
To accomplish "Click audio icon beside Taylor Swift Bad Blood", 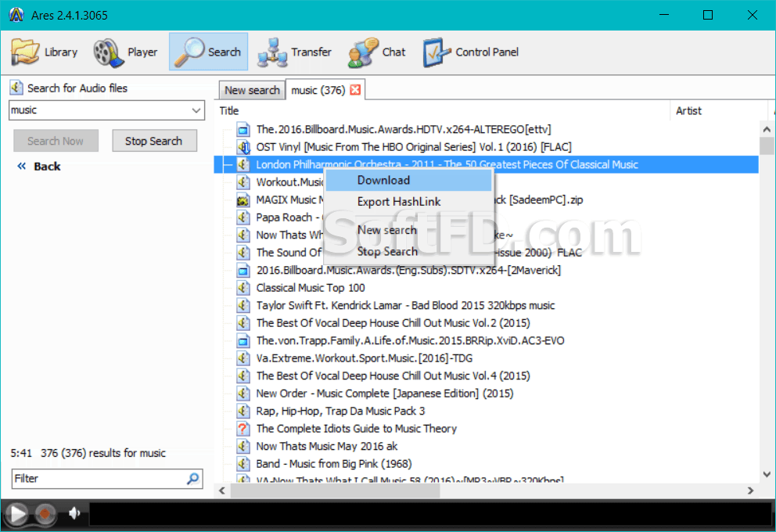I will click(x=243, y=305).
